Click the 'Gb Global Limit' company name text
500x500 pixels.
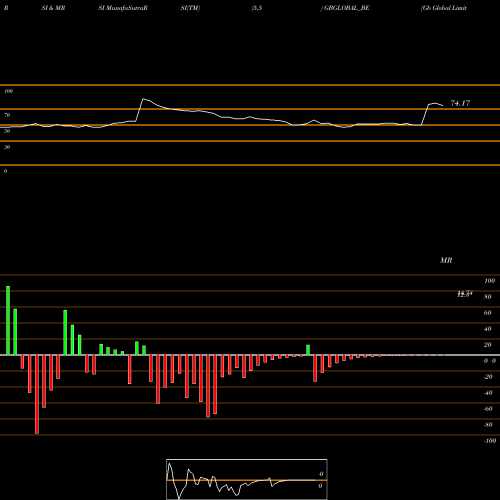pyautogui.click(x=444, y=8)
